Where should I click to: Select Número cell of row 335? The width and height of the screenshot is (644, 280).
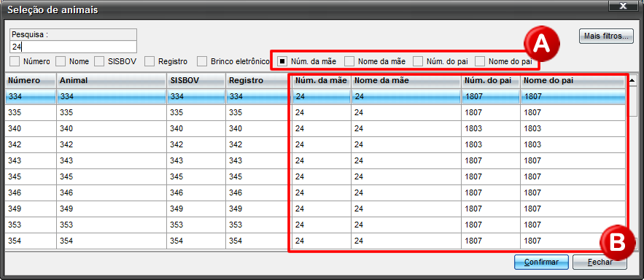(x=31, y=112)
